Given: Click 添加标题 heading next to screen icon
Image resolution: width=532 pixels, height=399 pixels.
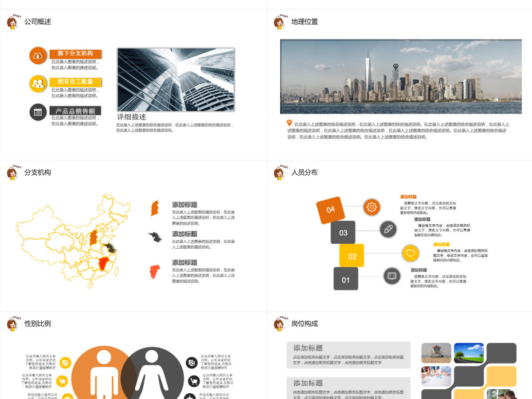Looking at the screenshot, I should 419,270.
